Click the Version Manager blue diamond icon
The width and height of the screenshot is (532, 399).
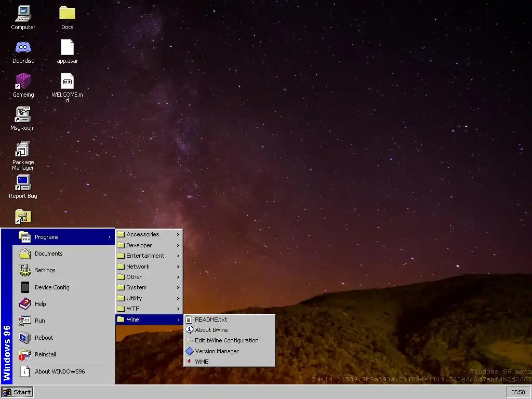[x=189, y=351]
